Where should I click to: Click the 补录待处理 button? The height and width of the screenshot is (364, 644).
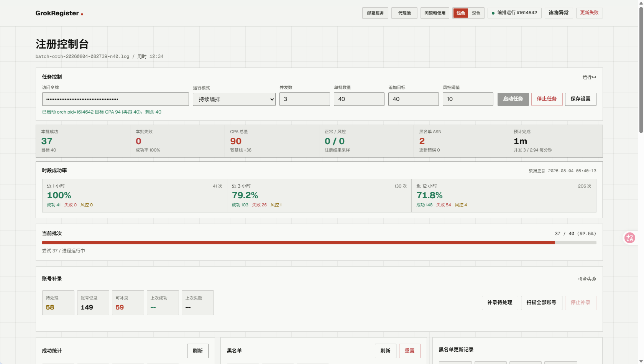[500, 303]
